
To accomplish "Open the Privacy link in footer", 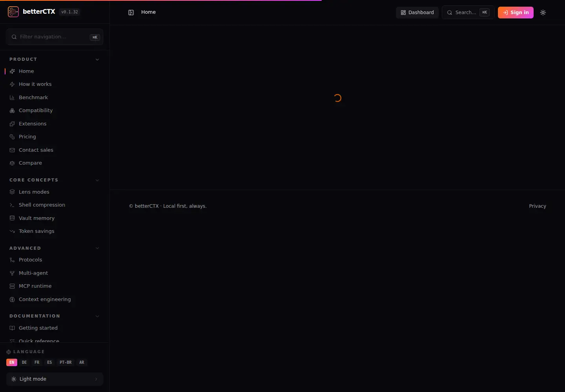I will 538,206.
